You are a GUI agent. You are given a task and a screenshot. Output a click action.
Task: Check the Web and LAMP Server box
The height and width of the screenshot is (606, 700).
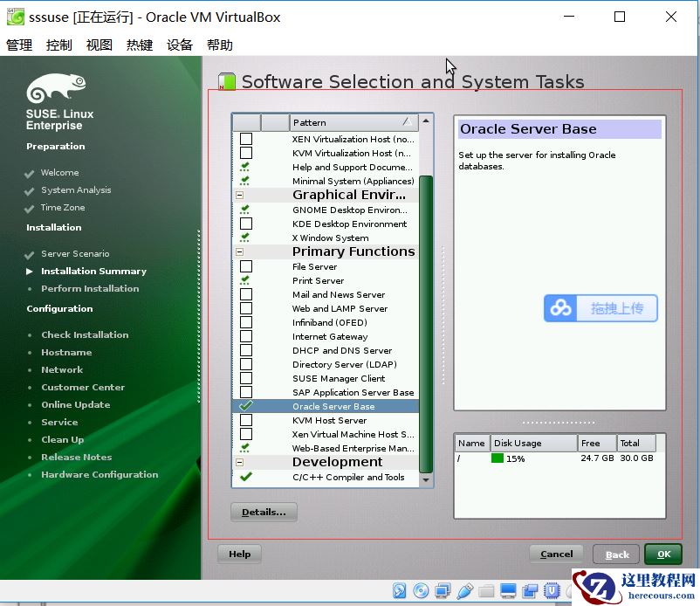246,308
